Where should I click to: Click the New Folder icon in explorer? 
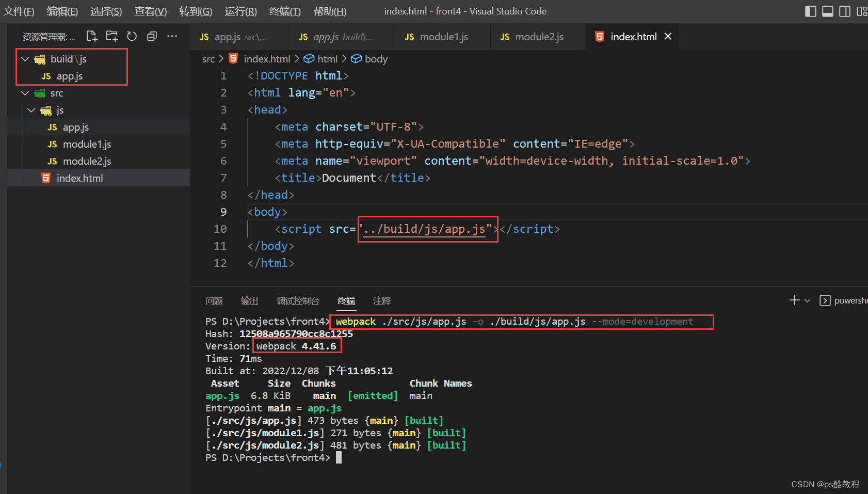point(112,36)
